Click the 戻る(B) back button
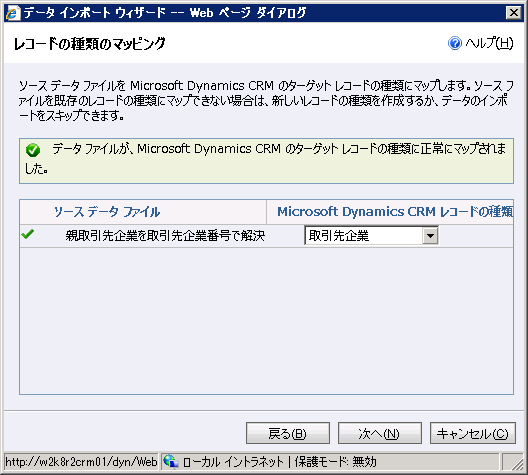Image resolution: width=528 pixels, height=475 pixels. (288, 433)
